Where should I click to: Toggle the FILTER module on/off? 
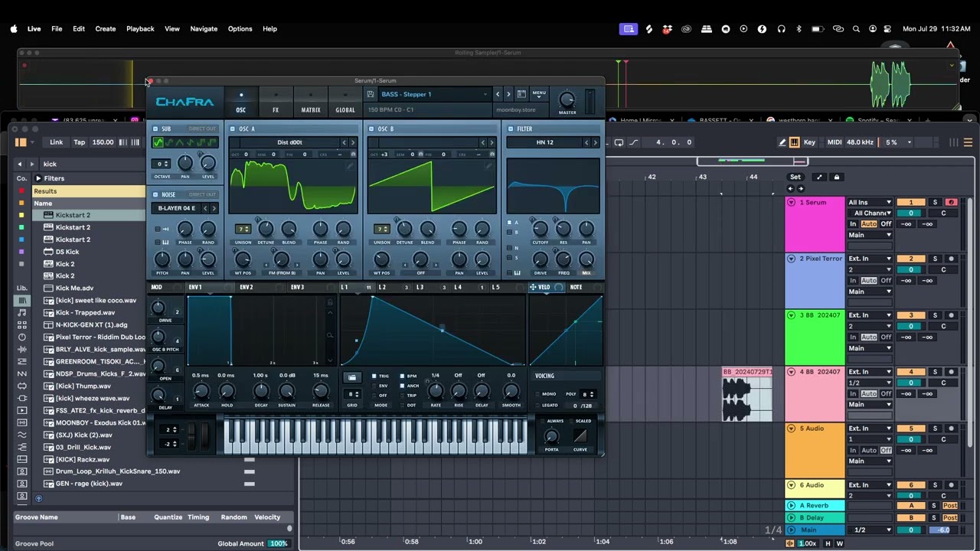[x=511, y=129]
